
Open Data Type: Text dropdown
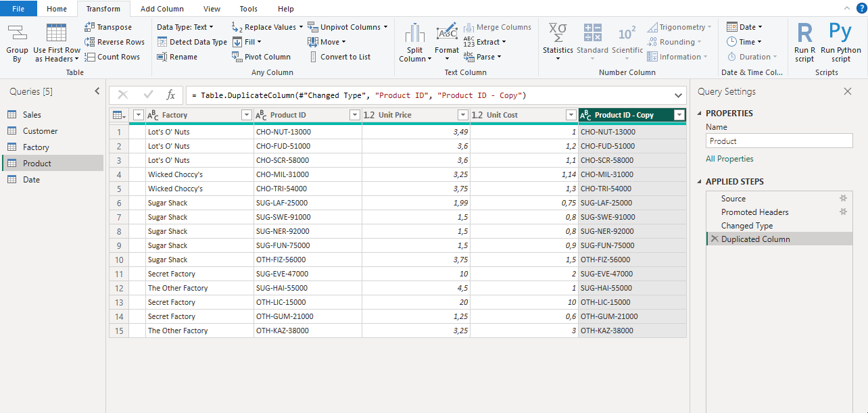tap(185, 27)
